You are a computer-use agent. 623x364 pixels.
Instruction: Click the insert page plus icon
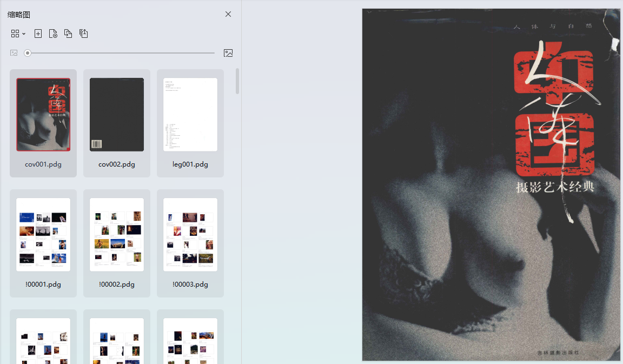(x=38, y=34)
